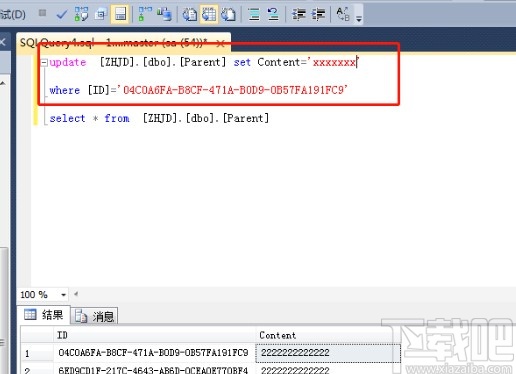The width and height of the screenshot is (516, 374).
Task: Switch to the 消息 (Messages) tab
Action: 95,316
